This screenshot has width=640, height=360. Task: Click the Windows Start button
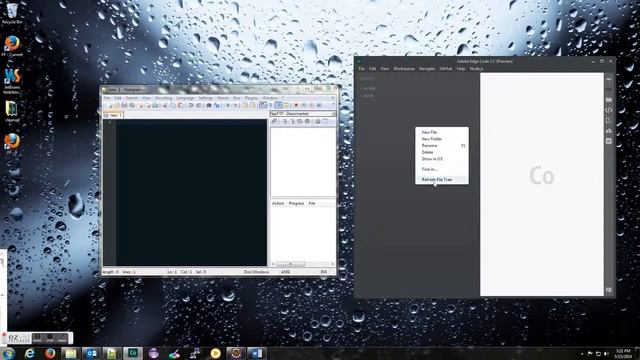tap(8, 353)
